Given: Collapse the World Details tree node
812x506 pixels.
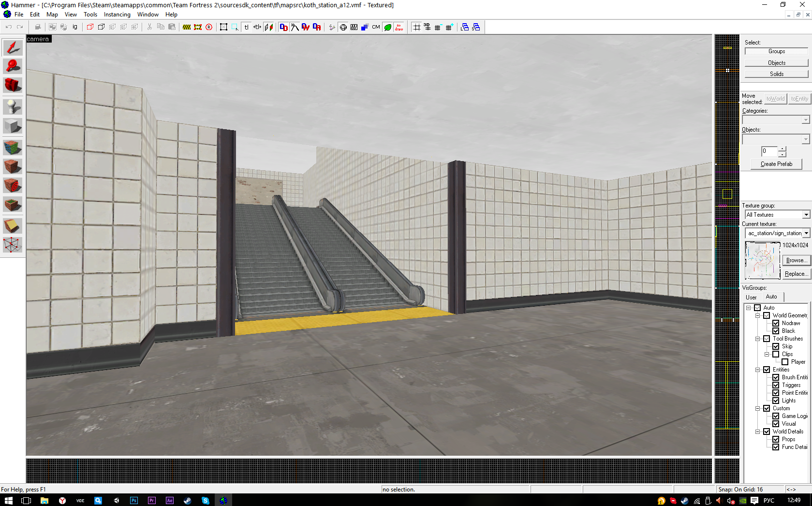Looking at the screenshot, I should point(757,432).
